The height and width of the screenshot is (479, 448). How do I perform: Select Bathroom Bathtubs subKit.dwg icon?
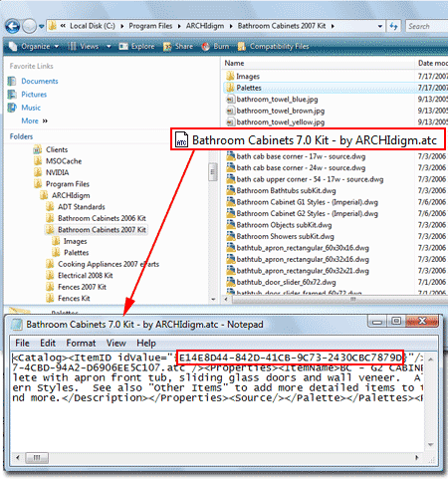click(x=230, y=190)
